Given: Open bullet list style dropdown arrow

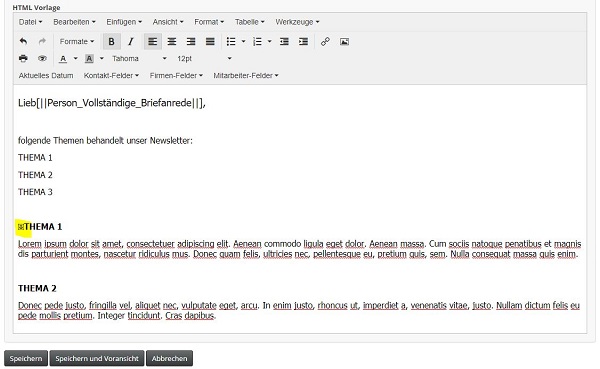Looking at the screenshot, I should [243, 41].
